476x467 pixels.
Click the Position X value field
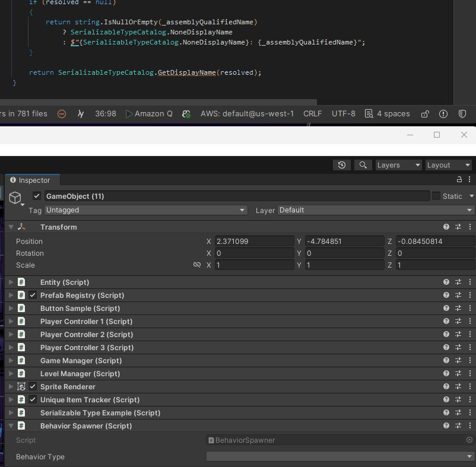(254, 241)
